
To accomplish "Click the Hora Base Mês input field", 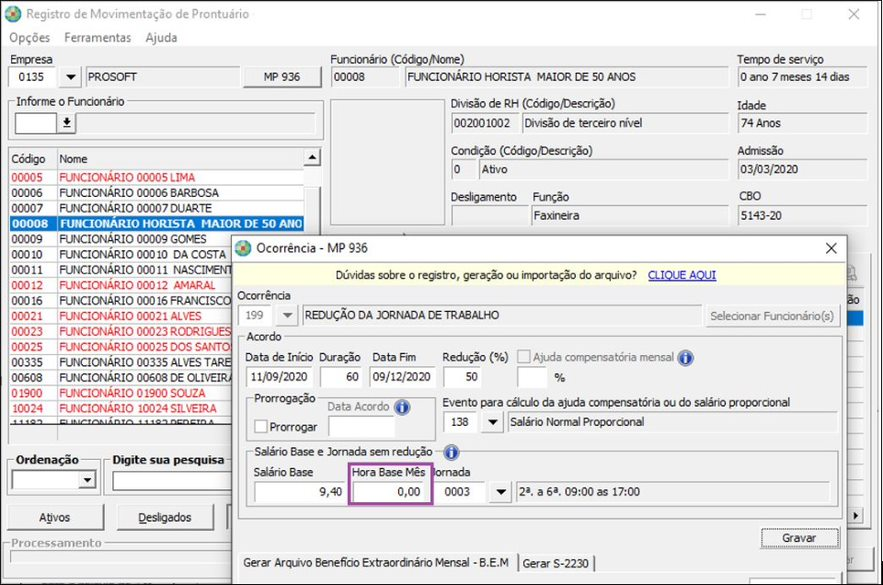I will (x=390, y=492).
